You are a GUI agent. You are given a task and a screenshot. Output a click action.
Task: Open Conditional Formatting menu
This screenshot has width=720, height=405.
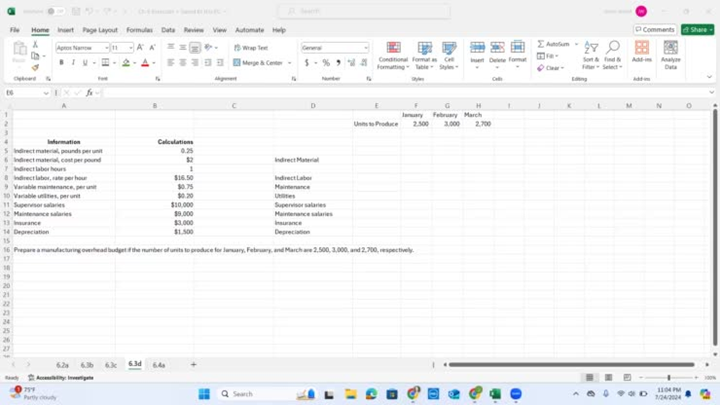coord(393,54)
